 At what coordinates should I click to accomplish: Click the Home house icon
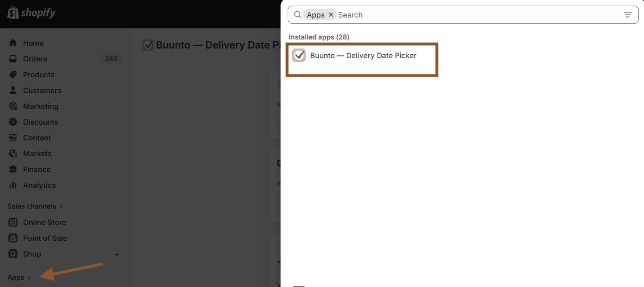(x=13, y=43)
